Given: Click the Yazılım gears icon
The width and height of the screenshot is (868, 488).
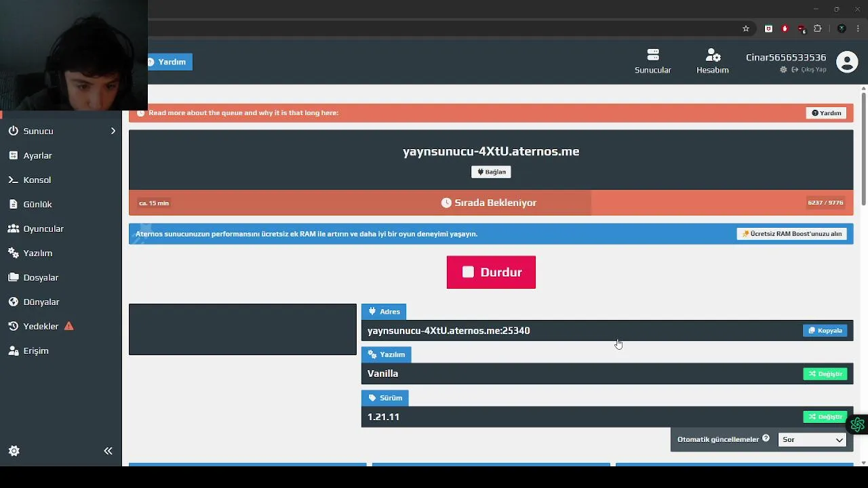Looking at the screenshot, I should (14, 253).
